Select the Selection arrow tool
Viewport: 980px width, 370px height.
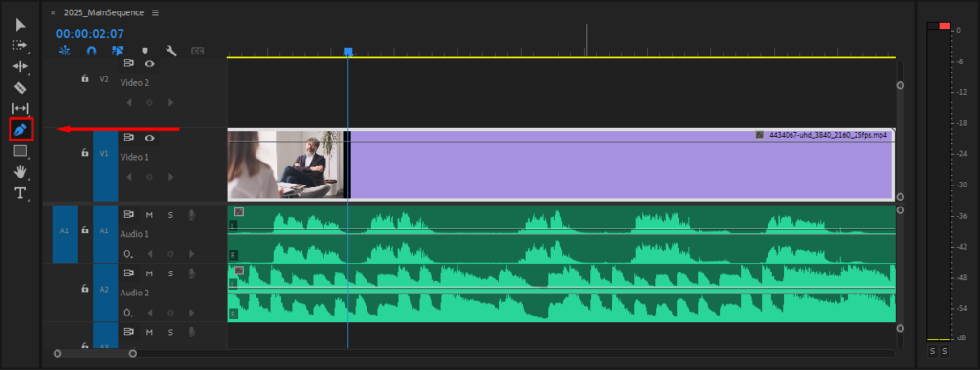(x=21, y=25)
